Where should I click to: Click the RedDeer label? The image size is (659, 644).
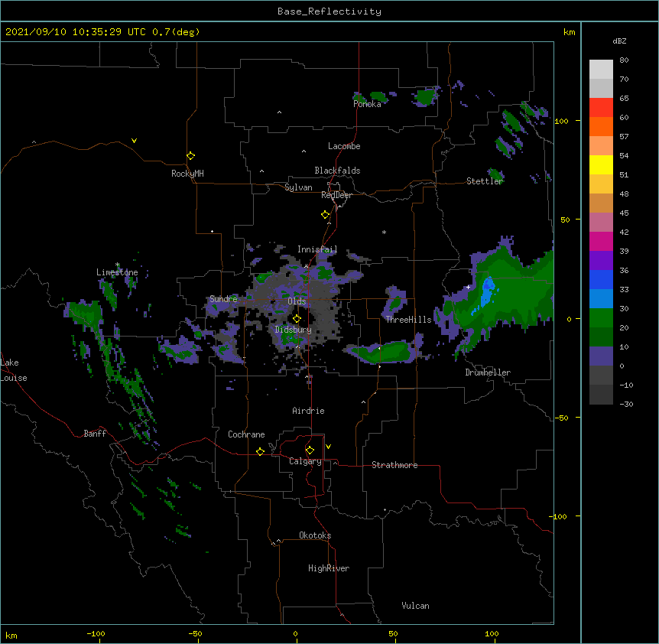click(336, 195)
